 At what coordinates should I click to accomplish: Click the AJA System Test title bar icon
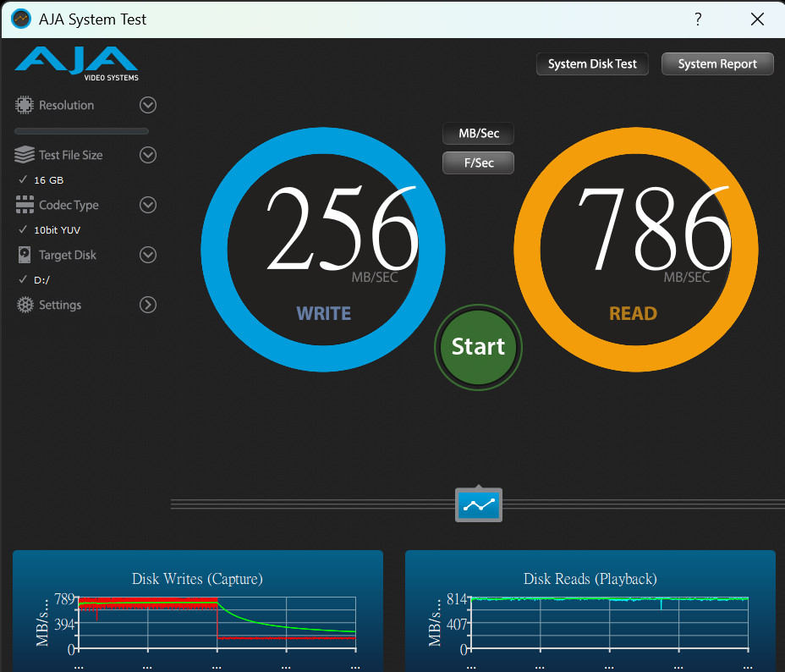[21, 19]
